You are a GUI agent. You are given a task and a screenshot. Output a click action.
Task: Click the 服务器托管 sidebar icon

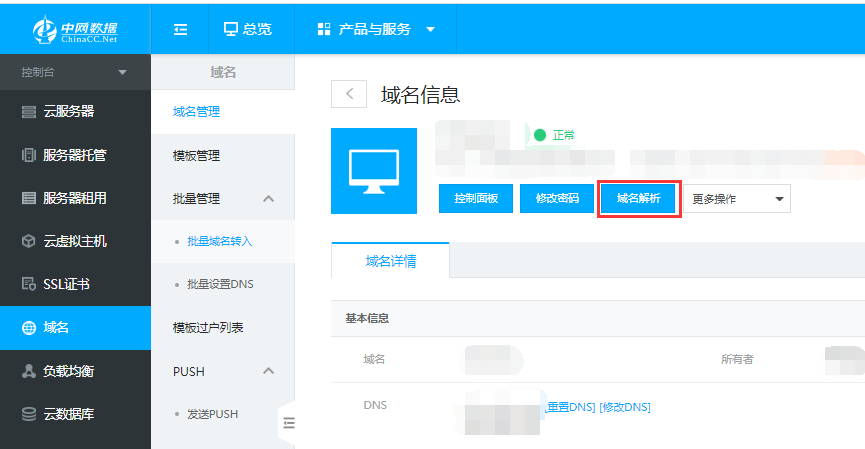click(29, 155)
